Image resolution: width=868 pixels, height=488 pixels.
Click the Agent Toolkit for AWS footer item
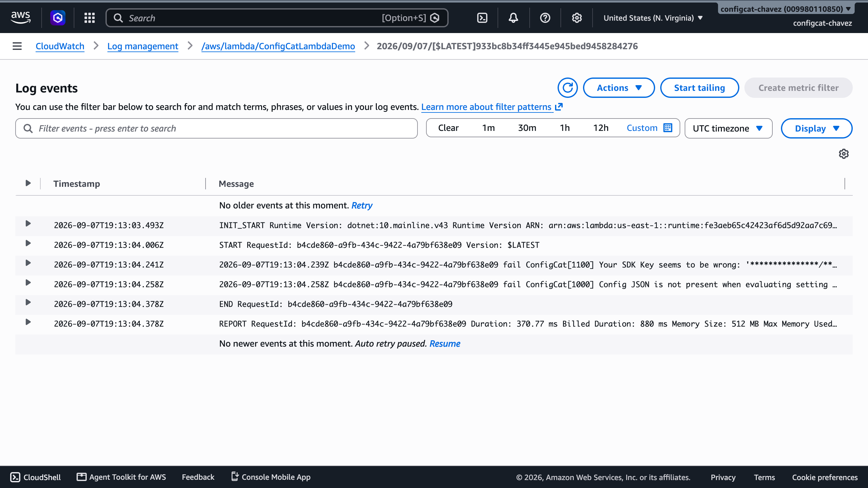(x=121, y=477)
